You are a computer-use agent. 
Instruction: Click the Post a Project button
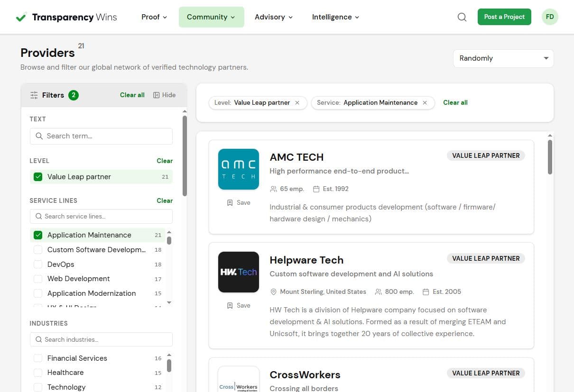[504, 17]
